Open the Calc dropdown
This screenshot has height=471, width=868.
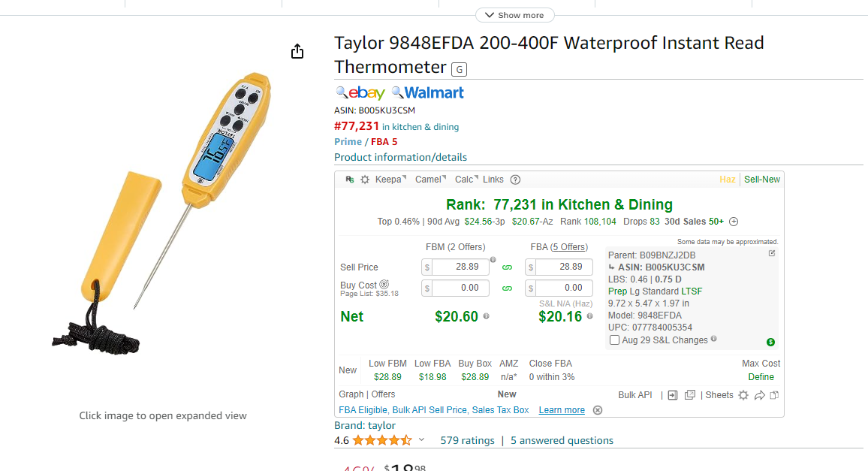pos(466,180)
